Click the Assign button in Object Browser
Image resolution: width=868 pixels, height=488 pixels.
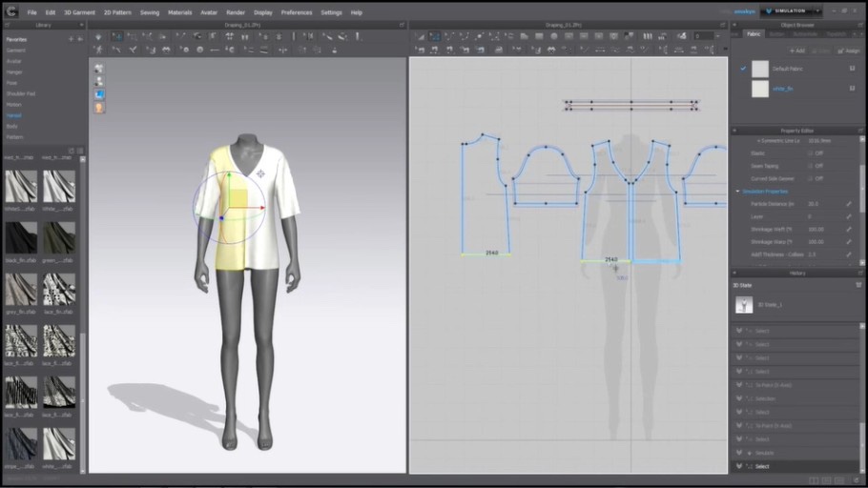tap(850, 51)
